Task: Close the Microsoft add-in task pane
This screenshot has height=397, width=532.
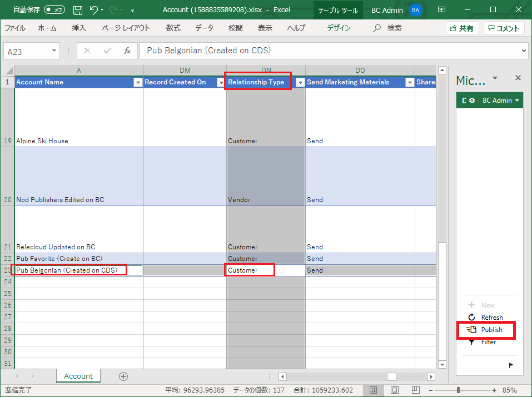Action: pos(518,78)
